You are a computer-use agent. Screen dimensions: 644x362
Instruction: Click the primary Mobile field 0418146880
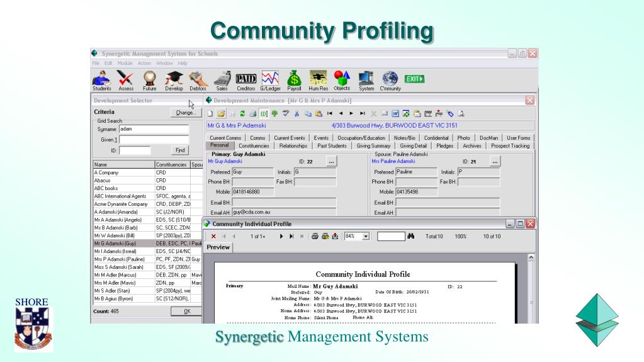click(x=252, y=192)
